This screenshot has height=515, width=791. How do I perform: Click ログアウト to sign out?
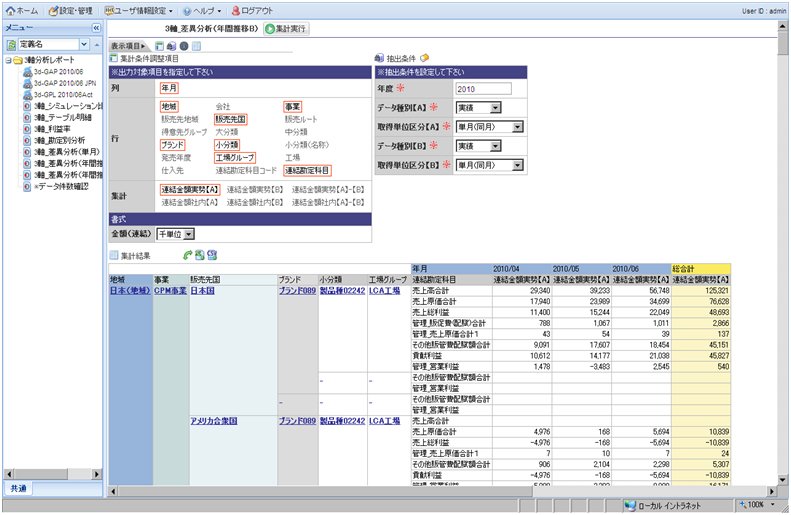click(252, 11)
